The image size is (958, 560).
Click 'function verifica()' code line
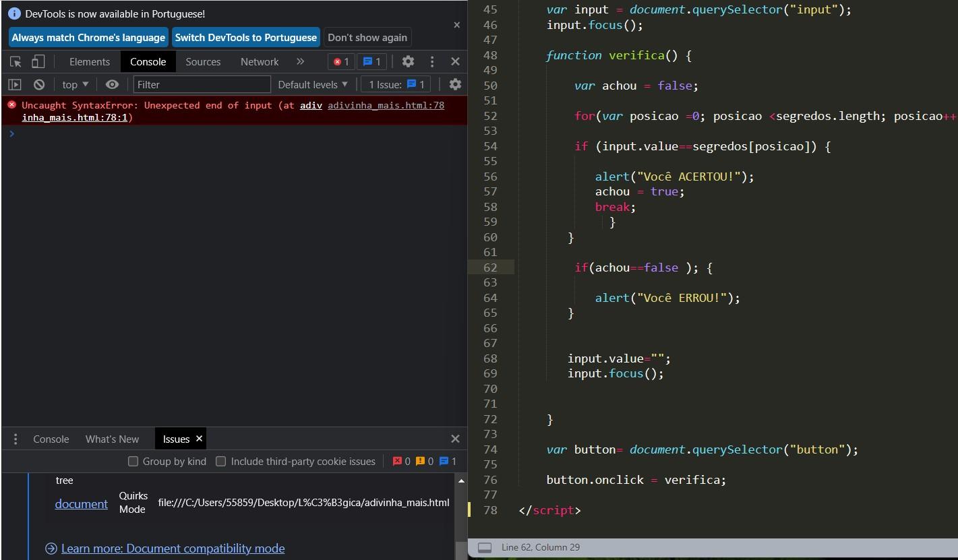click(619, 55)
